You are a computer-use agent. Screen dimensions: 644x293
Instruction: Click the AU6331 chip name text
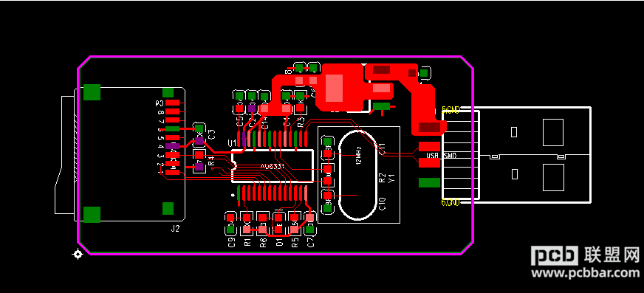click(273, 167)
